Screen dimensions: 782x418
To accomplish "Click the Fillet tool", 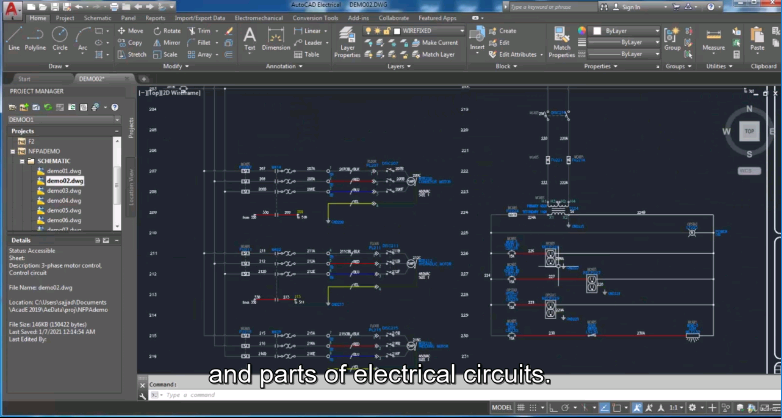I will [199, 42].
